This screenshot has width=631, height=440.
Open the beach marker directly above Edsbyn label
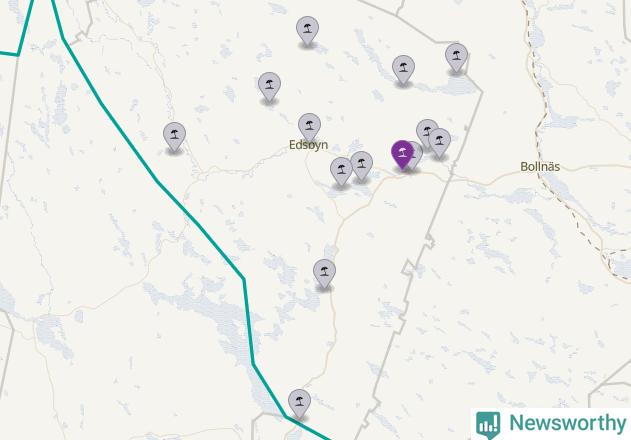(309, 128)
